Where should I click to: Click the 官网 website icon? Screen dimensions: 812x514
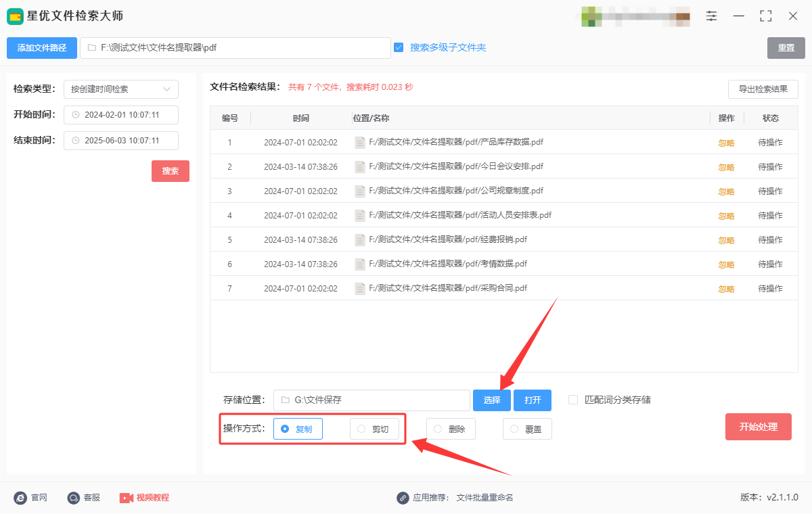pos(20,498)
